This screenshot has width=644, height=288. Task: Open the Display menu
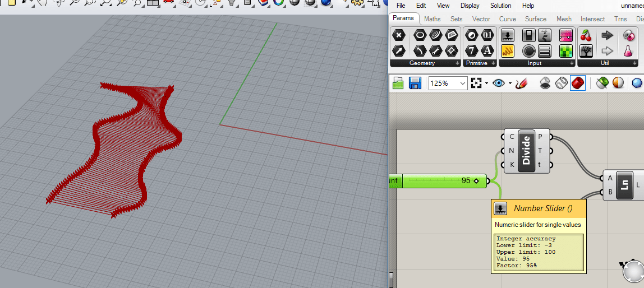click(x=470, y=6)
